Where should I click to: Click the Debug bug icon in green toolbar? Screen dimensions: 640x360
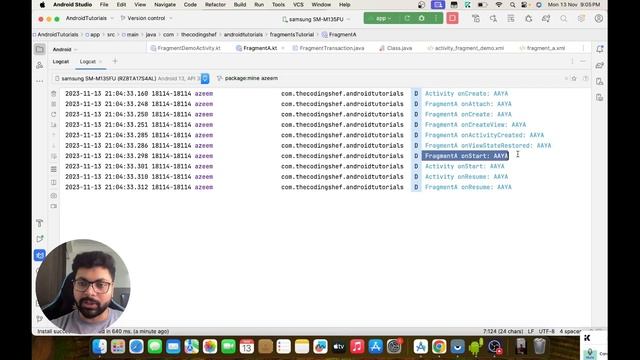422,18
